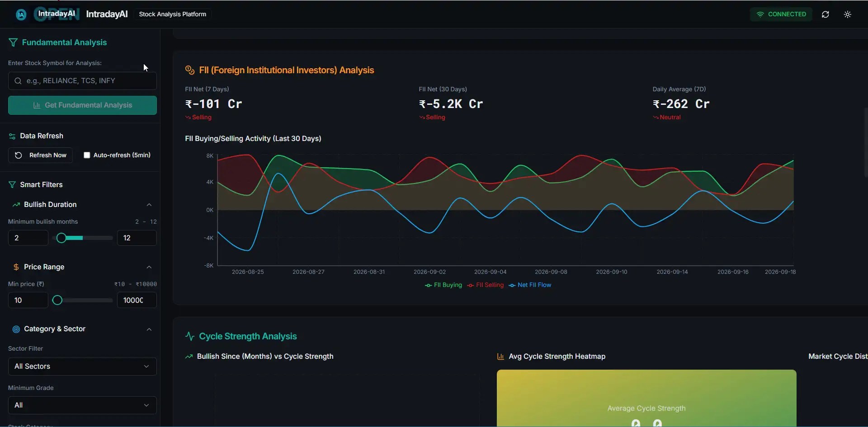Click the FII Net (7 Days) value ₹-101 Cr
The width and height of the screenshot is (868, 427).
(213, 104)
